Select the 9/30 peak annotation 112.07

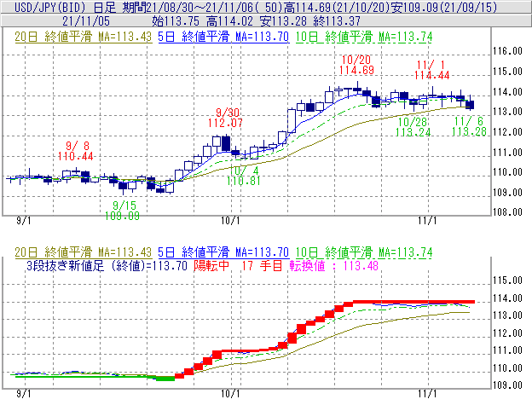pos(230,123)
